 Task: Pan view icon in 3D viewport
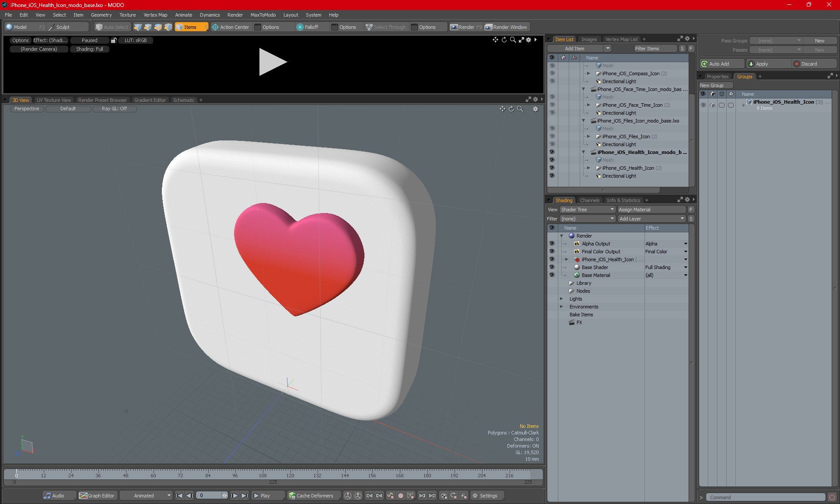[502, 109]
